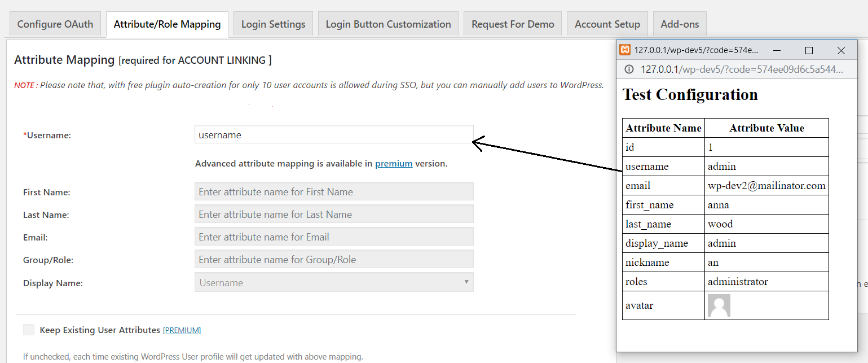Click the XAMPP favicon in popup title bar

(x=624, y=50)
